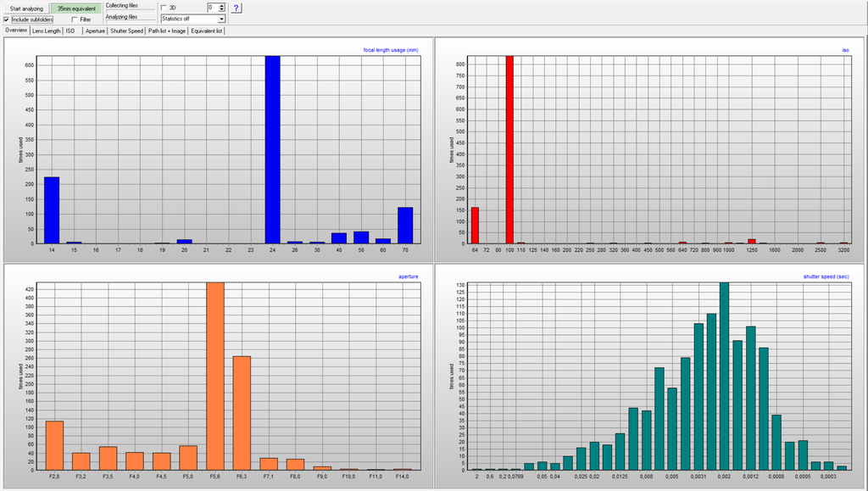Click the Analyzing files progress bar
This screenshot has width=868, height=491.
coord(131,21)
